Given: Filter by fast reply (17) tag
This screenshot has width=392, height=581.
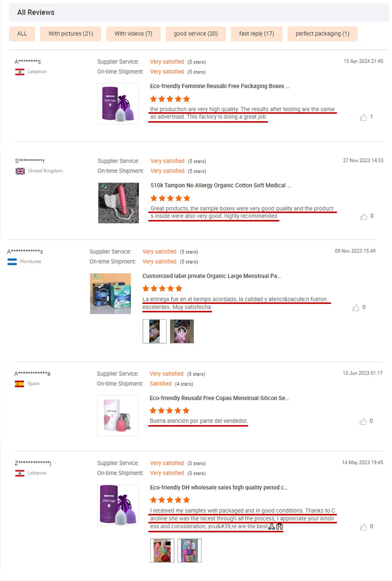Looking at the screenshot, I should (x=257, y=34).
